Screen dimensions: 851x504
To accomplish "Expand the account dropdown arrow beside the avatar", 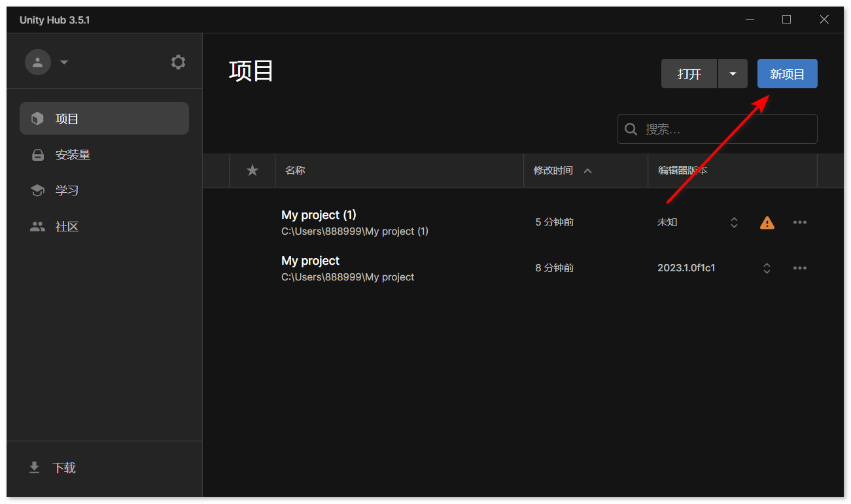I will [64, 63].
